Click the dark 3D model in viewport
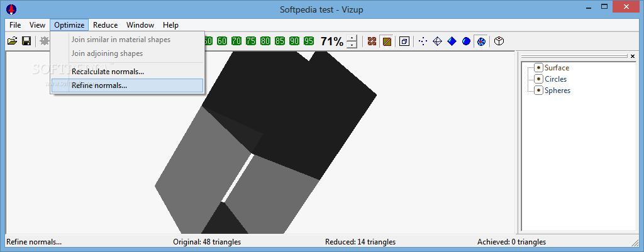This screenshot has height=252, width=644. point(267,144)
